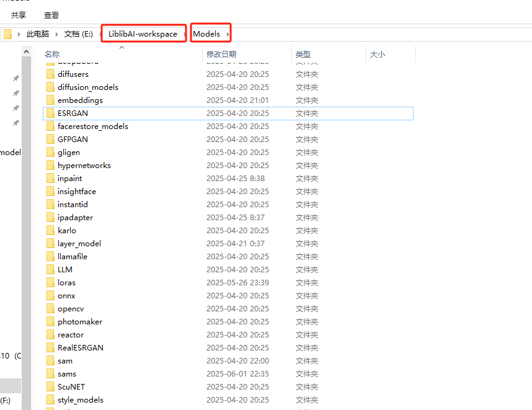Screen dimensions: 532x410
Task: Expand the chevron right of 文档 (E:)
Action: point(99,34)
